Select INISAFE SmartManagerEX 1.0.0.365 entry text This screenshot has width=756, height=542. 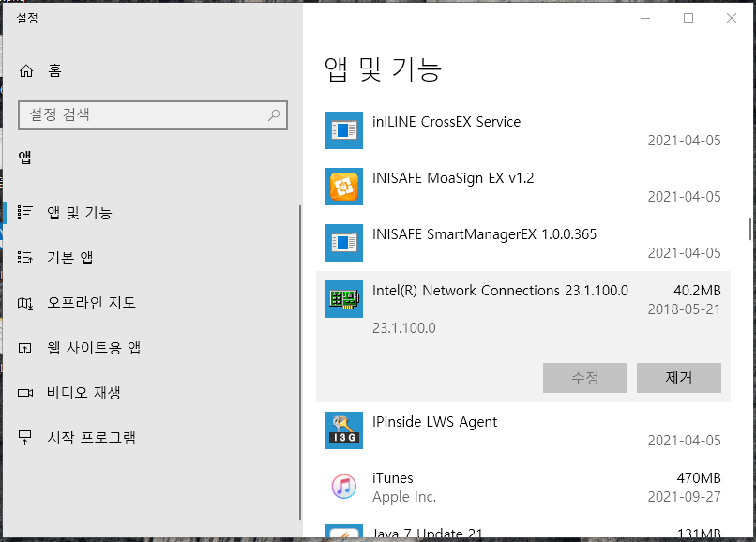[x=485, y=234]
